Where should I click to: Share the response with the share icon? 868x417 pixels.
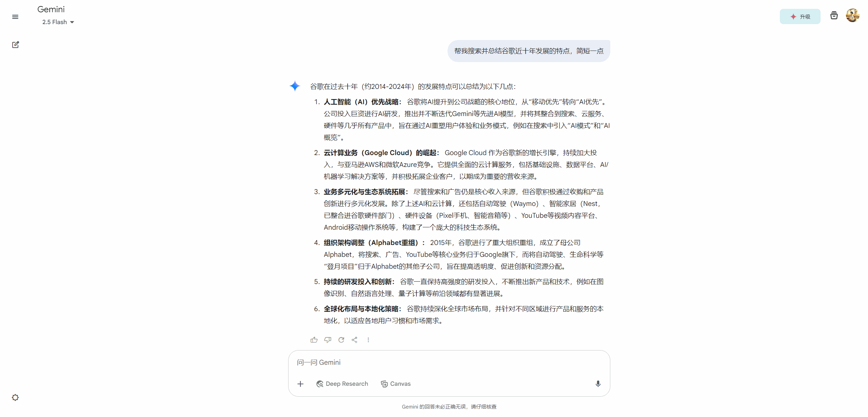354,340
